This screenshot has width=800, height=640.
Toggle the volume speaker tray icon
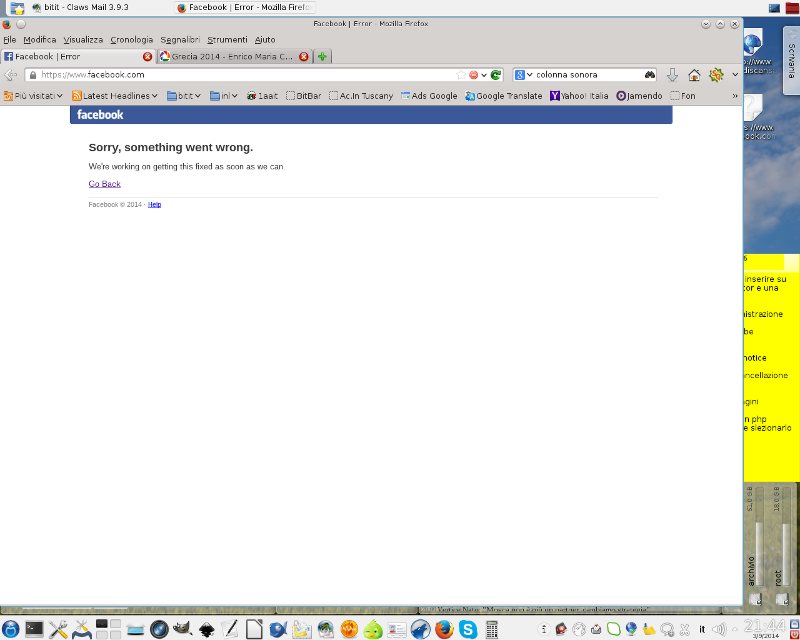click(x=719, y=629)
